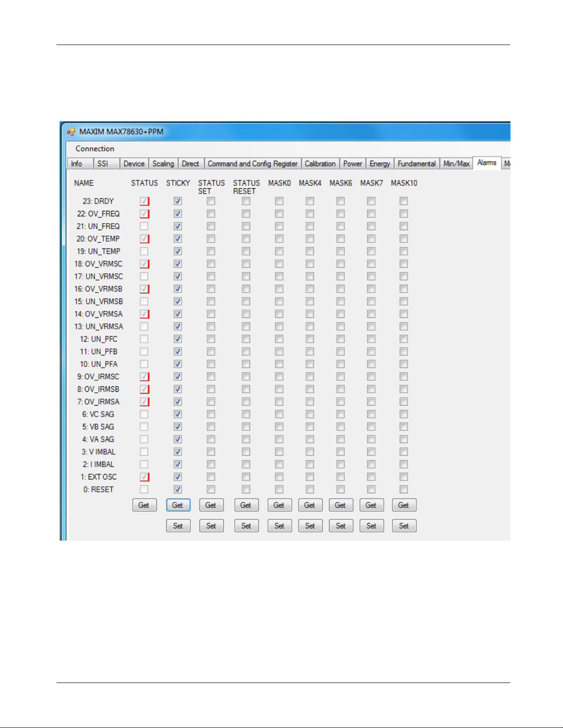The width and height of the screenshot is (563, 728).
Task: Click Set button under MASK7 column
Action: [371, 526]
